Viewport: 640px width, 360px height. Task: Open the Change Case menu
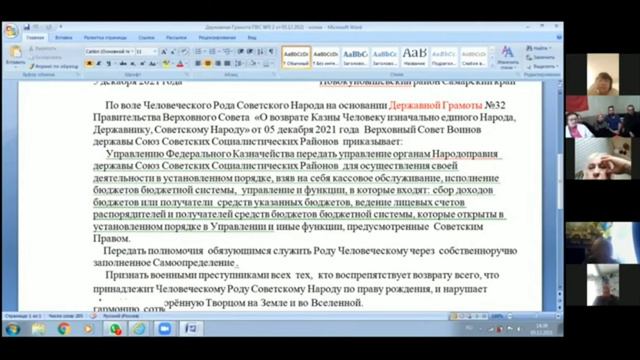point(153,64)
